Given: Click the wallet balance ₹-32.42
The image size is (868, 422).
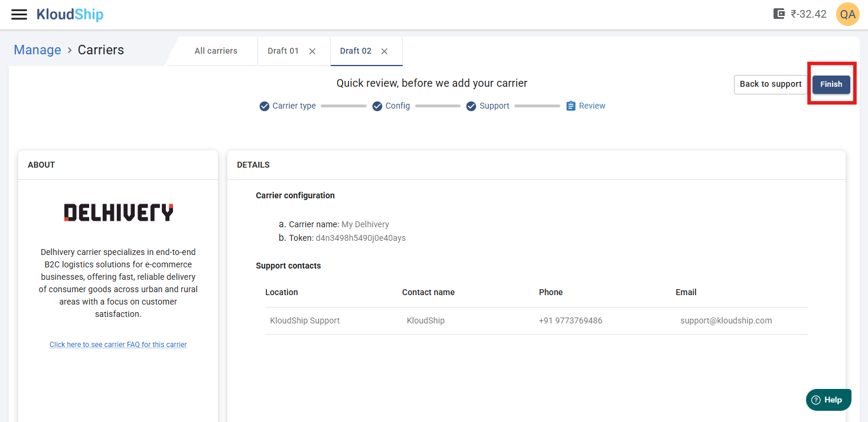Looking at the screenshot, I should point(808,14).
